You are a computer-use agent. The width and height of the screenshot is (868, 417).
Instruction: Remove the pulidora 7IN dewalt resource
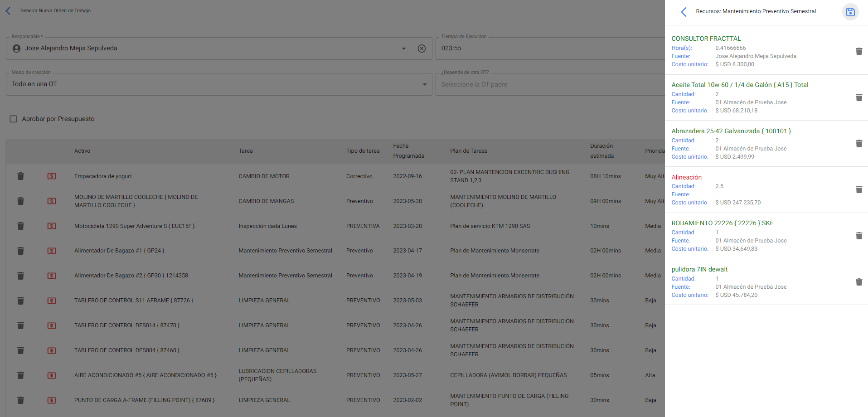(x=858, y=282)
